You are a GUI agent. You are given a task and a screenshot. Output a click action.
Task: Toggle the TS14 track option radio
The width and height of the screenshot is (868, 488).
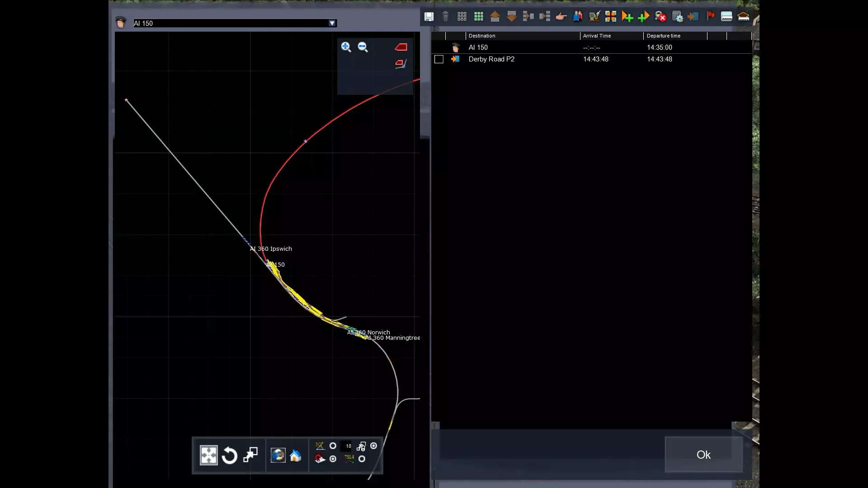pyautogui.click(x=362, y=459)
